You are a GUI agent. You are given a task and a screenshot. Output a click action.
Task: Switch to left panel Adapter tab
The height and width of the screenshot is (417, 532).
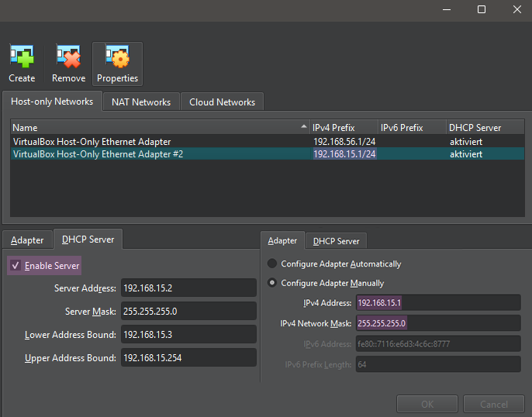tap(27, 240)
